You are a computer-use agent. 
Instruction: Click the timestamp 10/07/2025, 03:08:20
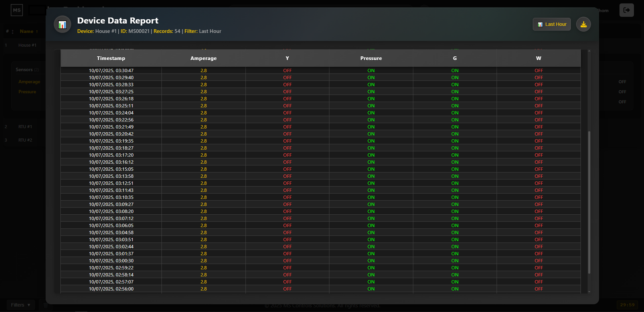pos(111,211)
